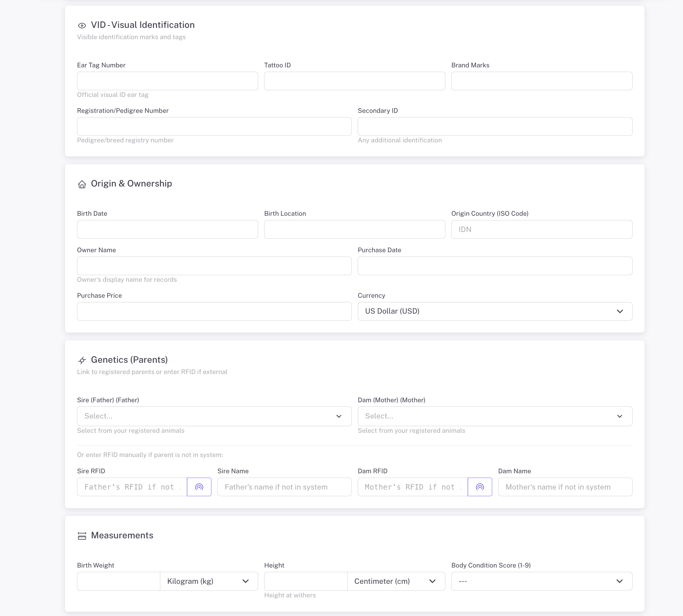Viewport: 683px width, 616px height.
Task: Click the ruler icon beside Measurements
Action: tap(82, 536)
